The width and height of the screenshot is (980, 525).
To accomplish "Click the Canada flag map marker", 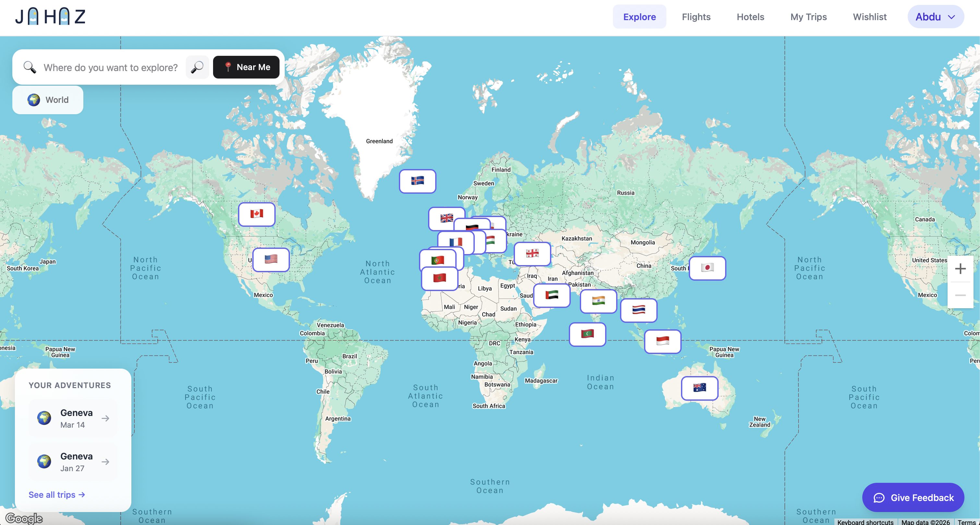I will tap(257, 214).
